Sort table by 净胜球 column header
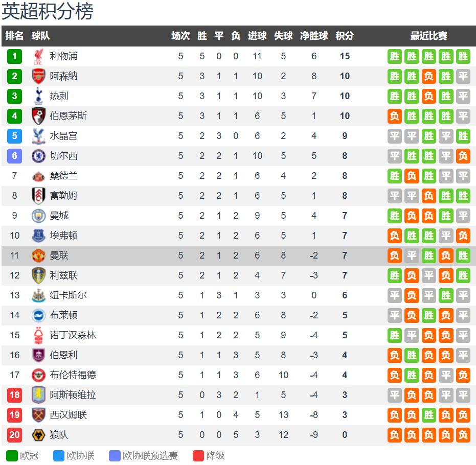Image resolution: width=476 pixels, height=465 pixels. click(x=314, y=36)
